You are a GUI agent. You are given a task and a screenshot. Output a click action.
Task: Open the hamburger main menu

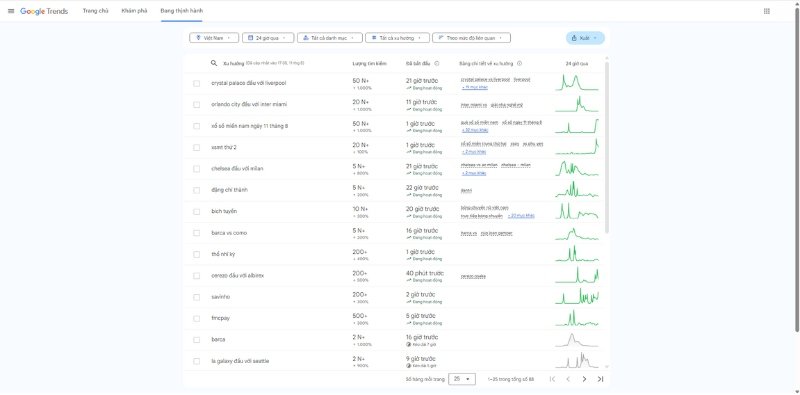tap(11, 11)
